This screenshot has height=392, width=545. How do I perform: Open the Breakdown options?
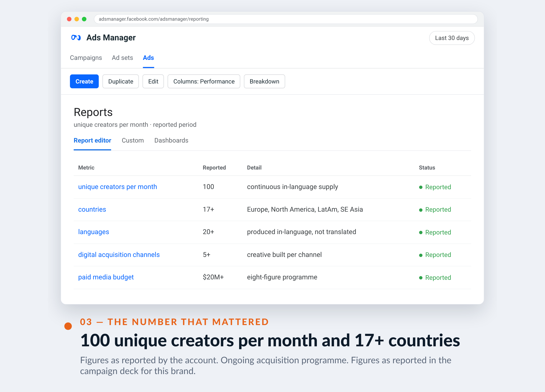click(x=264, y=82)
